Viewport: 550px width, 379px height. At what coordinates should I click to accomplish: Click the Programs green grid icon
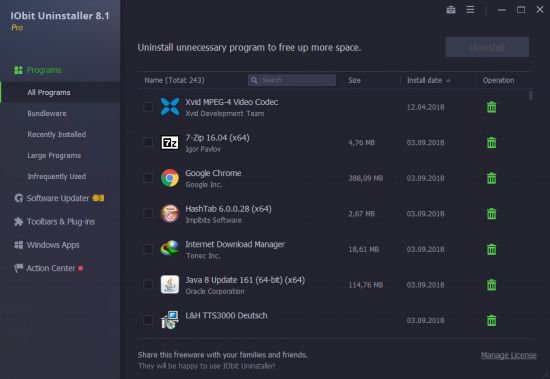(x=18, y=70)
